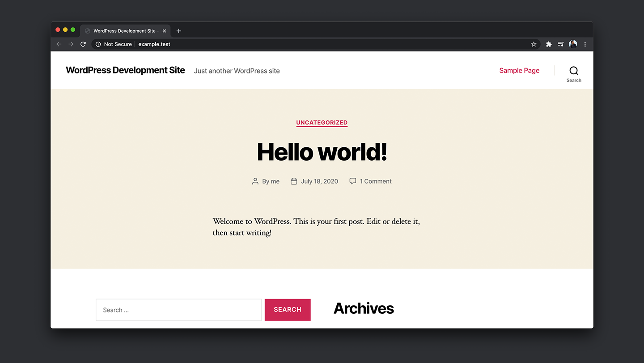Bookmark this page with the star icon
Image resolution: width=644 pixels, height=363 pixels.
point(534,44)
